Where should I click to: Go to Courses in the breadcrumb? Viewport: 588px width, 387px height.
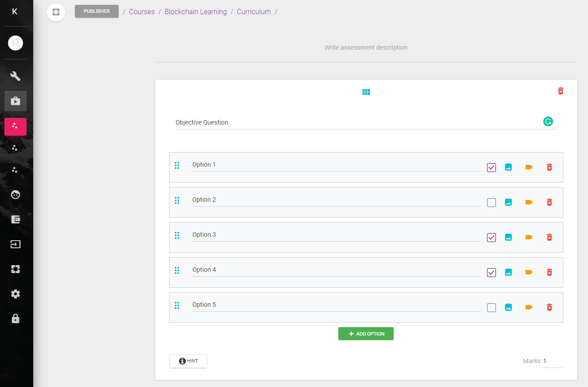142,12
